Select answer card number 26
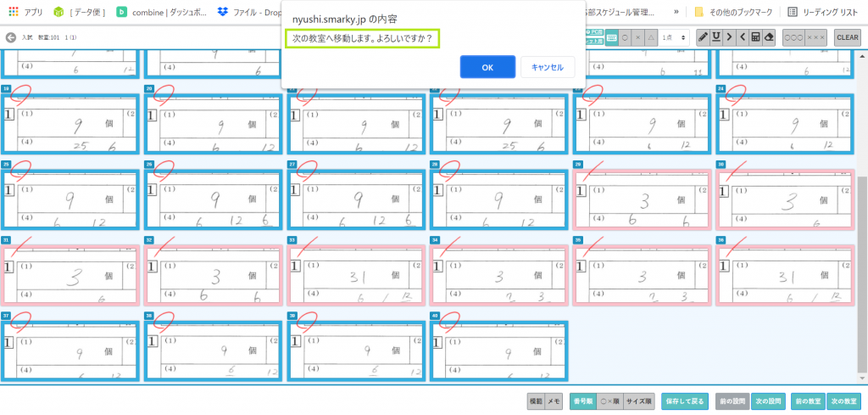This screenshot has width=868, height=415. pyautogui.click(x=213, y=199)
